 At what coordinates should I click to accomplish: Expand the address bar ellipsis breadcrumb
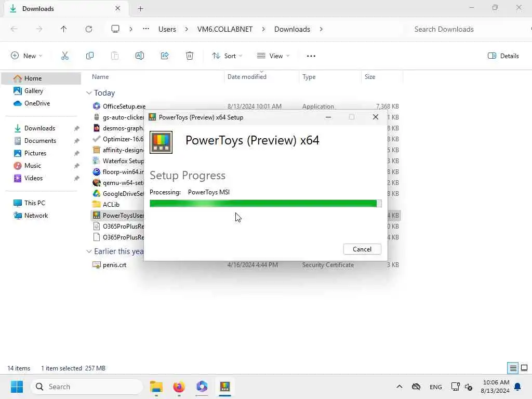(x=146, y=29)
